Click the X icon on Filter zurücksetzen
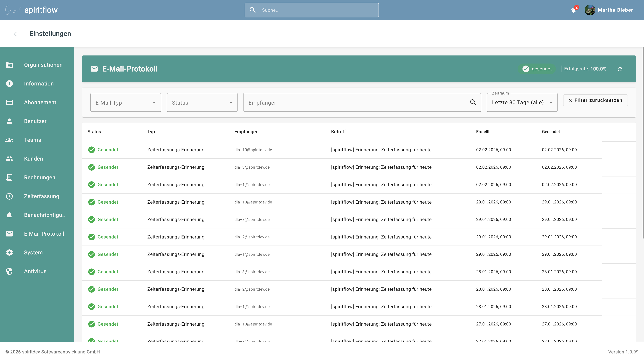644x362 pixels. click(x=570, y=100)
